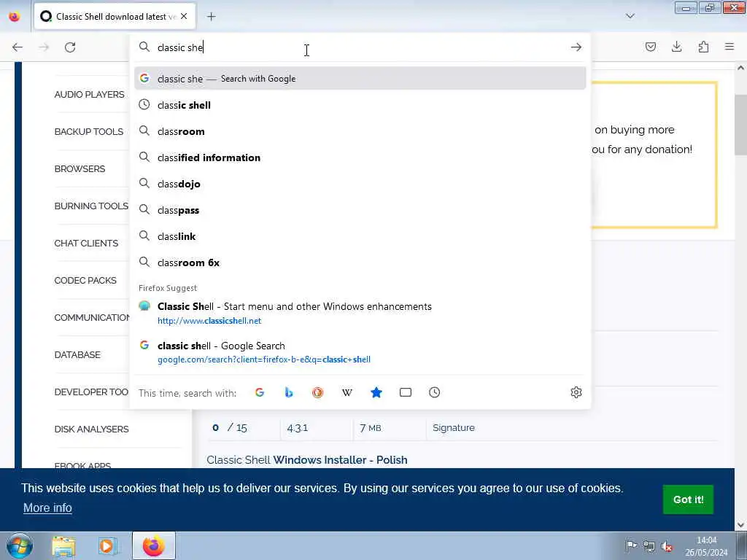Click the Firefox taskbar button
Screen dimensions: 747x560
point(153,545)
